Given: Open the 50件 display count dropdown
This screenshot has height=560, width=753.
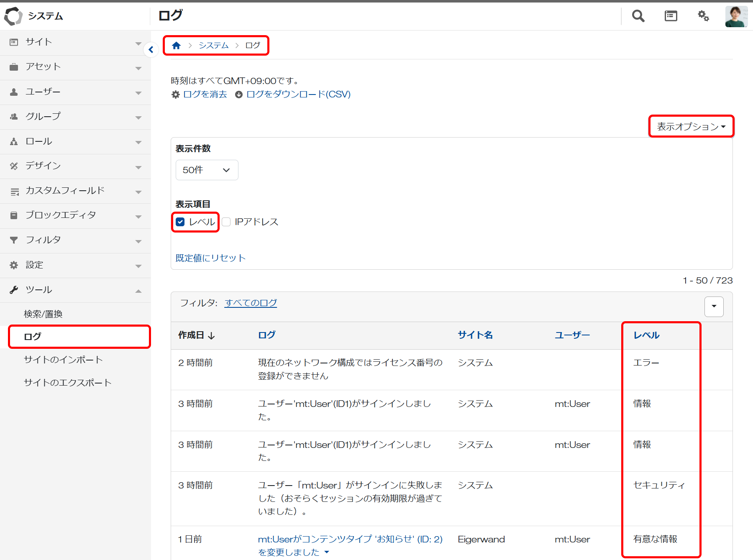Looking at the screenshot, I should pyautogui.click(x=207, y=170).
